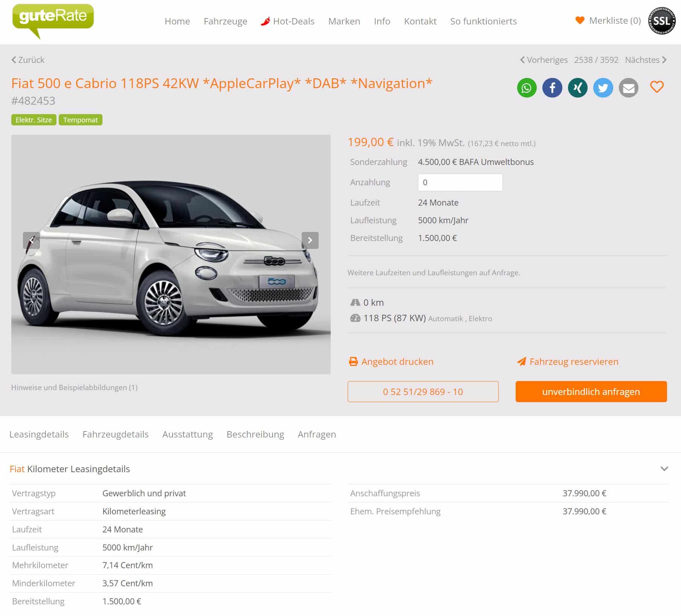The height and width of the screenshot is (616, 681).
Task: Click the orange heart next to Merkliste
Action: (x=580, y=20)
